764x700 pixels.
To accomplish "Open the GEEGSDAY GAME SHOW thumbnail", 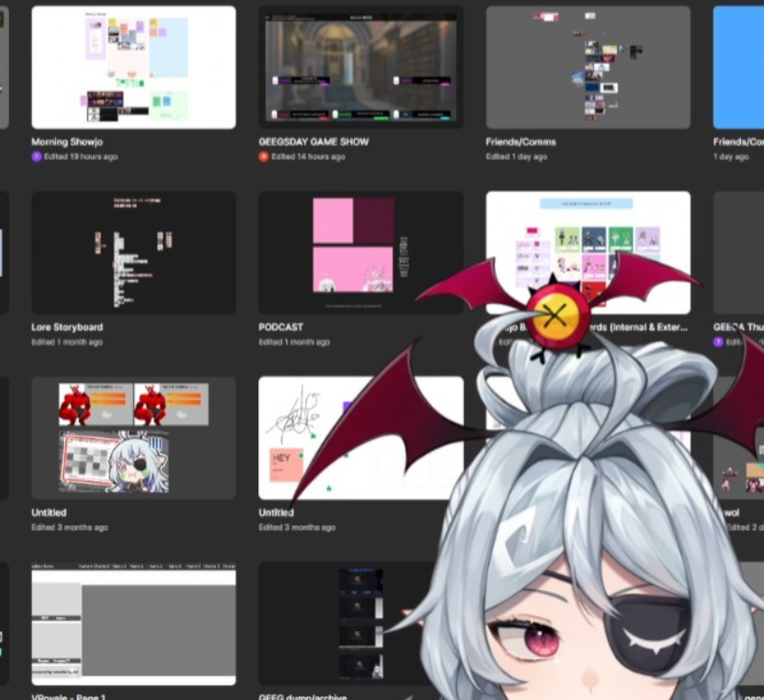I will pos(360,67).
